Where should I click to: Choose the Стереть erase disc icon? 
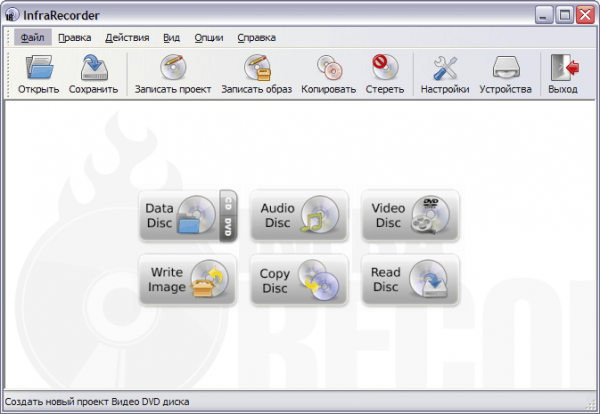tap(384, 68)
